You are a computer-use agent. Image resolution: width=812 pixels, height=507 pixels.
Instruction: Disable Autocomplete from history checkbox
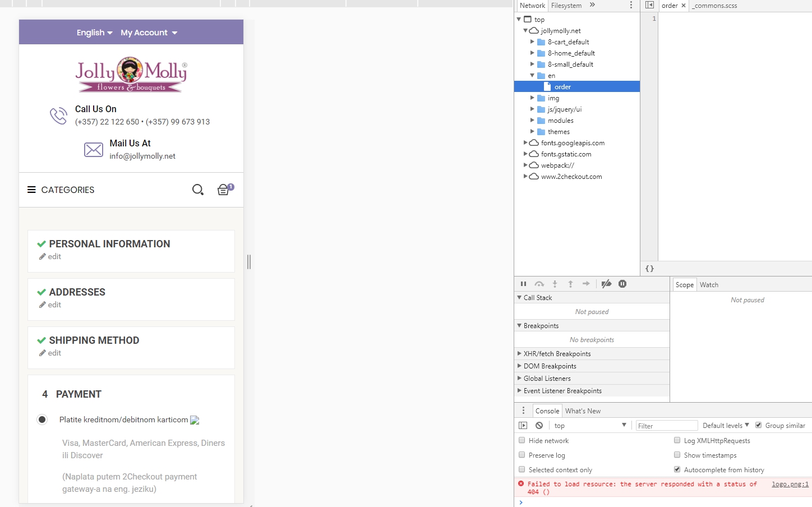point(677,469)
